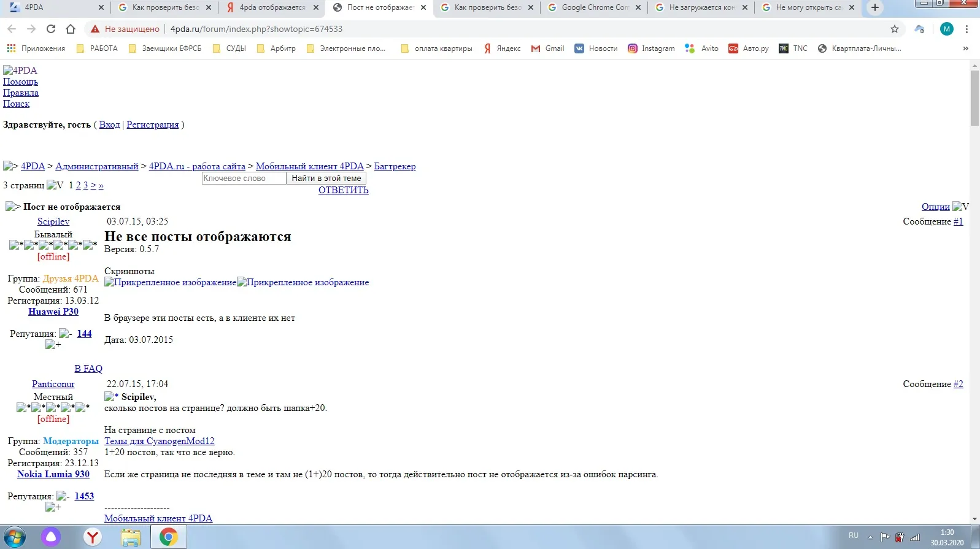Switch to the Не загружается кон tab
The width and height of the screenshot is (980, 549).
(x=701, y=7)
